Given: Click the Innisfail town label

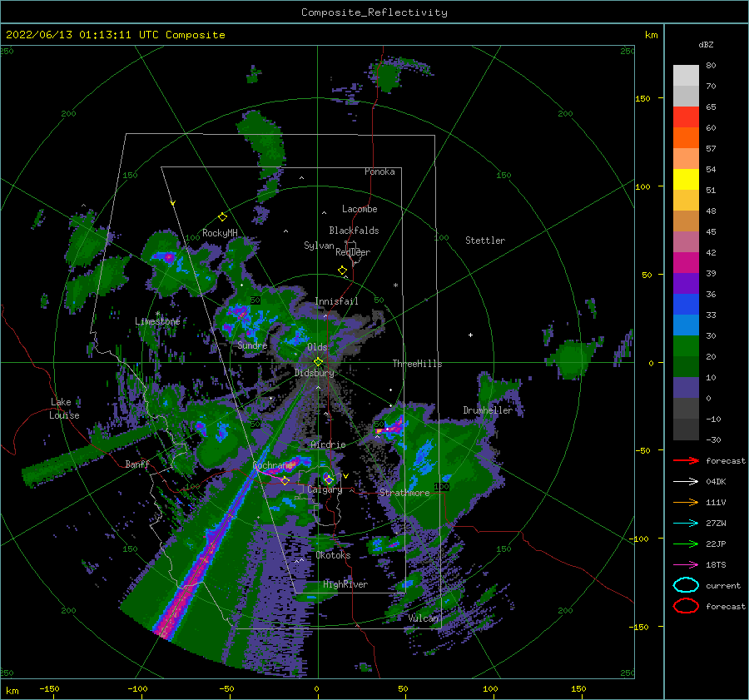Looking at the screenshot, I should (336, 301).
